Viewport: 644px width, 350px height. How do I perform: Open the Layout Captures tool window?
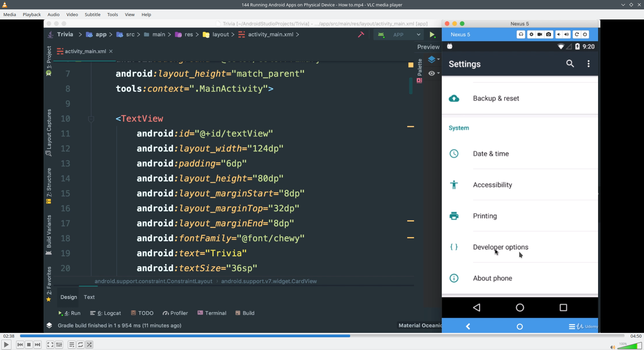click(49, 133)
